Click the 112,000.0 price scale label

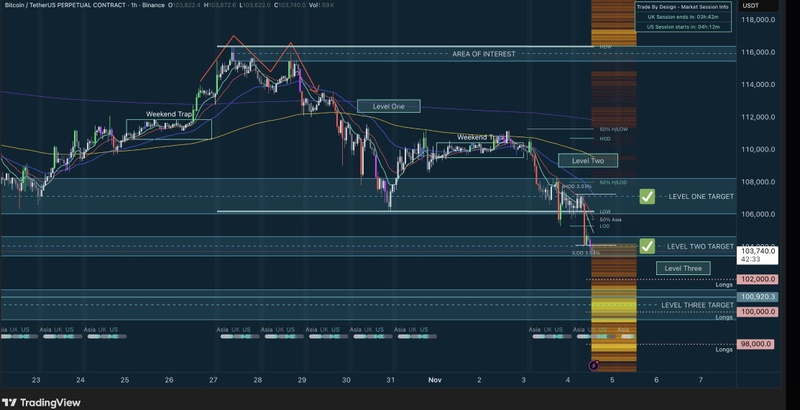(758, 117)
